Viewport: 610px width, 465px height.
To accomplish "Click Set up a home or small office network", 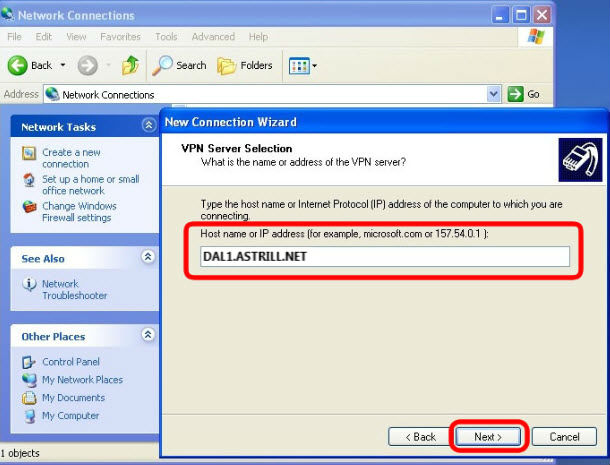I will point(91,185).
